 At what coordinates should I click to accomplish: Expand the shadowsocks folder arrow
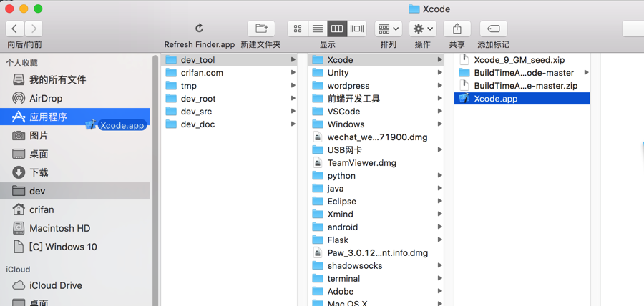point(440,266)
